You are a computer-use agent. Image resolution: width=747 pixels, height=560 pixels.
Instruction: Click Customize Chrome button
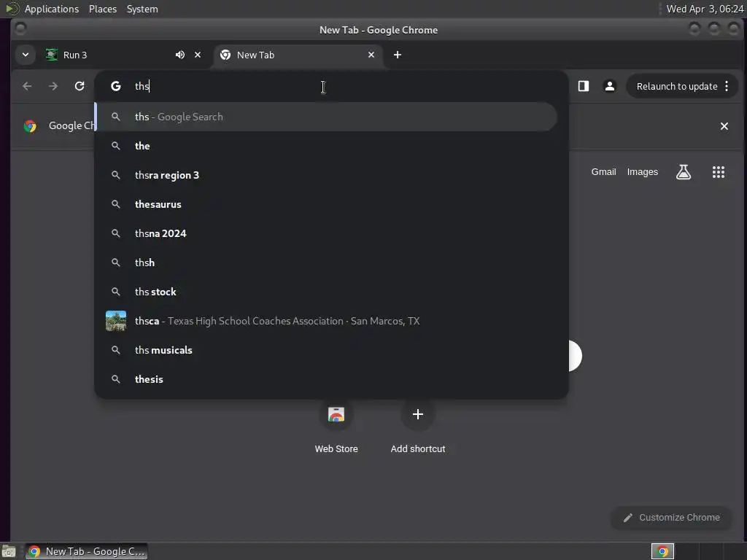[671, 518]
